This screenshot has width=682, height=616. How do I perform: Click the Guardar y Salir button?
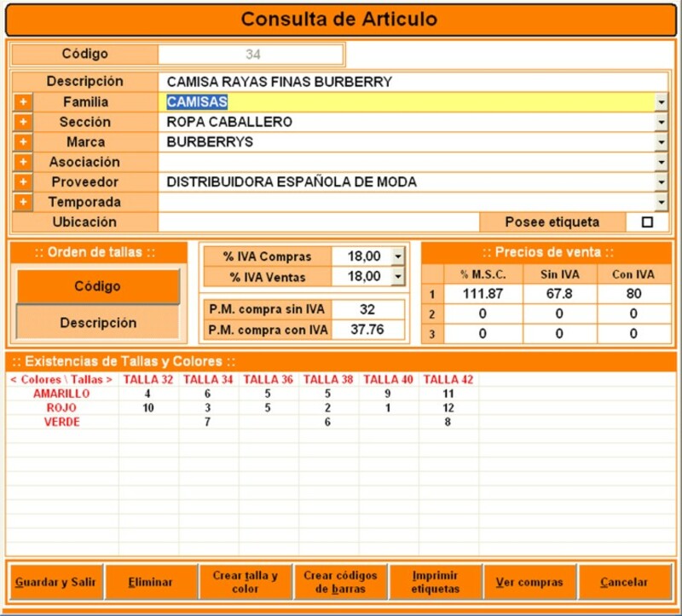pos(55,583)
